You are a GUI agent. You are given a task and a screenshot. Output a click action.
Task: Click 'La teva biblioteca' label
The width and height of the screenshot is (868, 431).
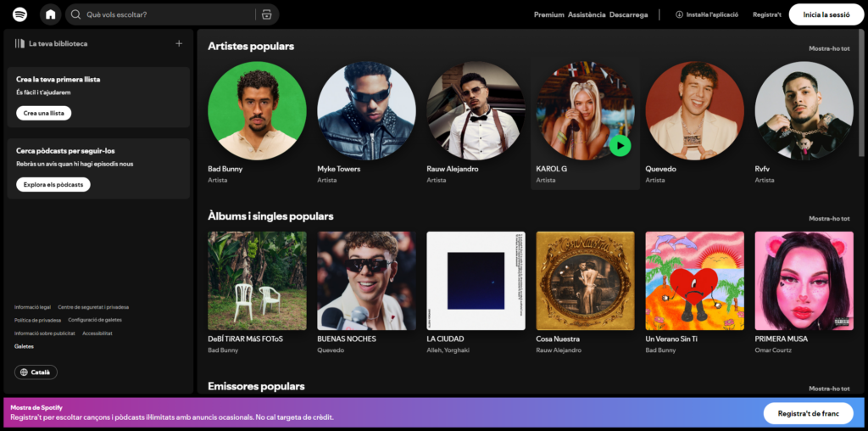click(58, 43)
